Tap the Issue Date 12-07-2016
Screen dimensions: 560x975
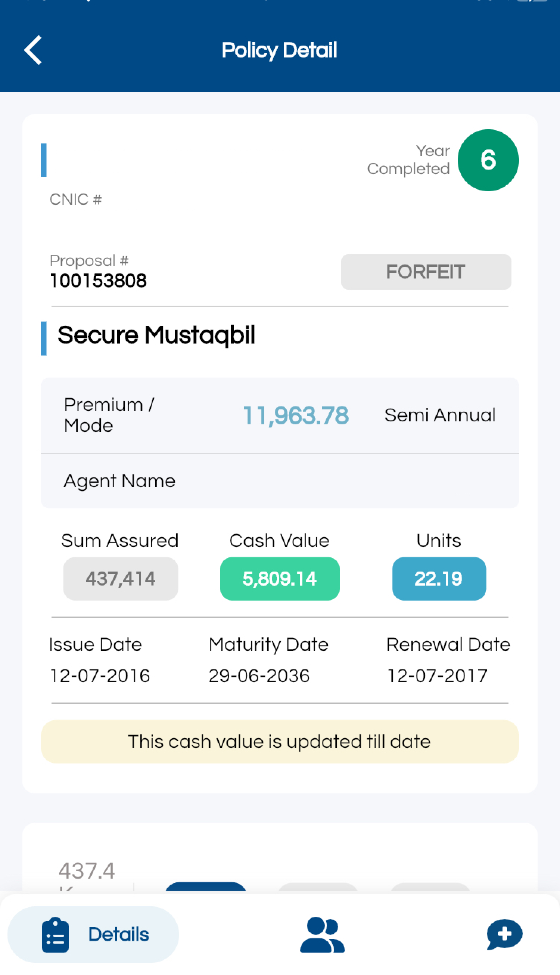tap(100, 676)
